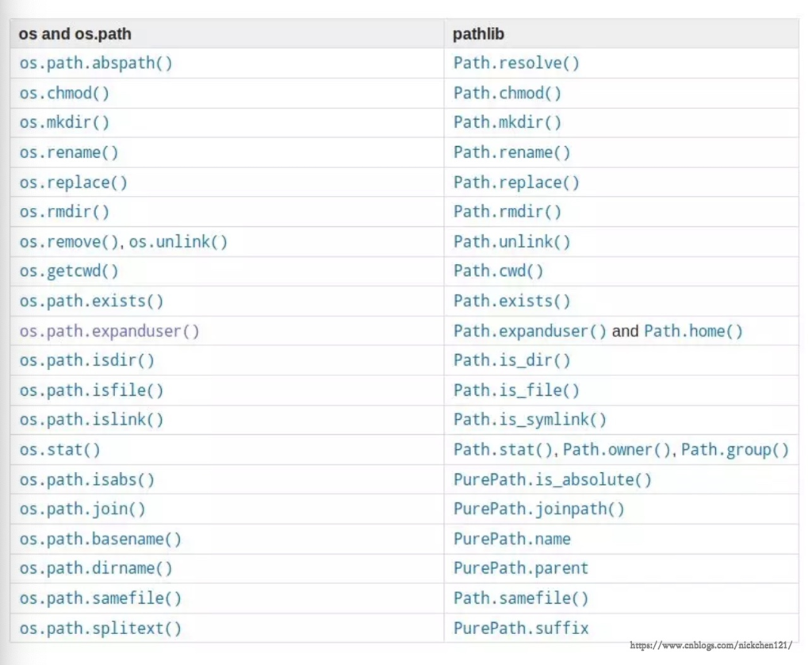Click the os.rename() link
The width and height of the screenshot is (812, 665).
[69, 152]
